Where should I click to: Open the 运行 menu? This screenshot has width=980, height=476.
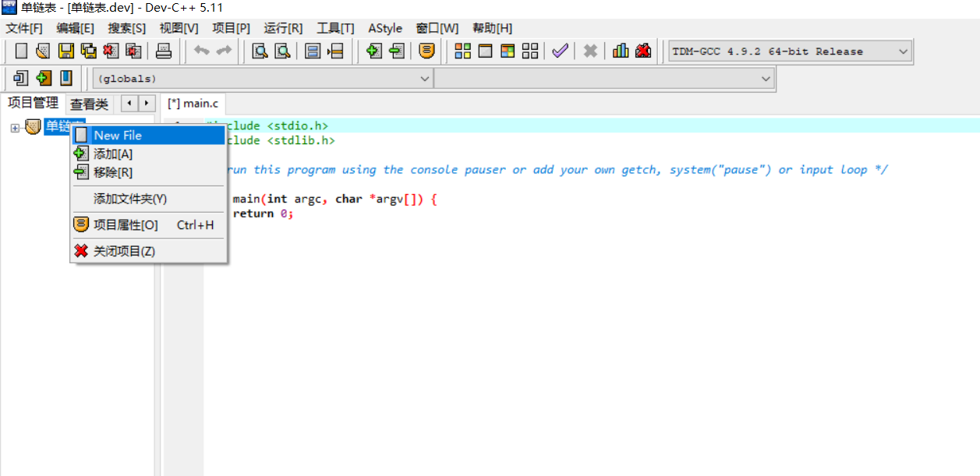click(x=282, y=28)
